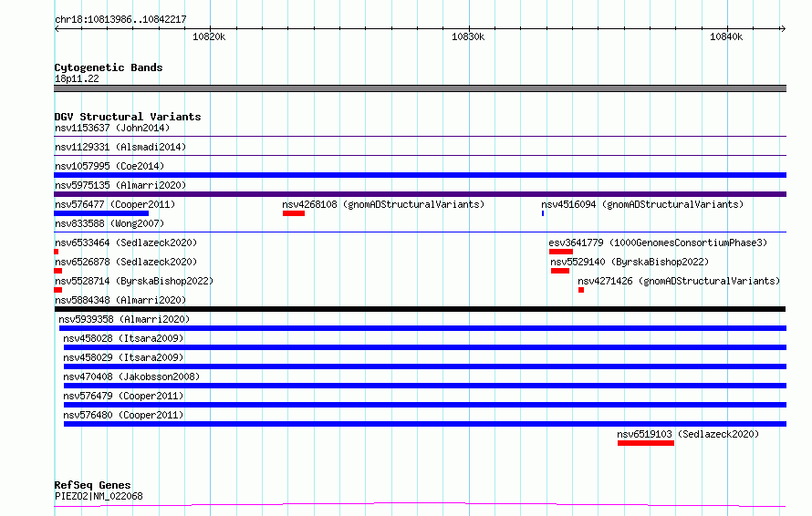Click the chr18:10813986..10842217 coordinate label
812x516 pixels.
point(120,19)
